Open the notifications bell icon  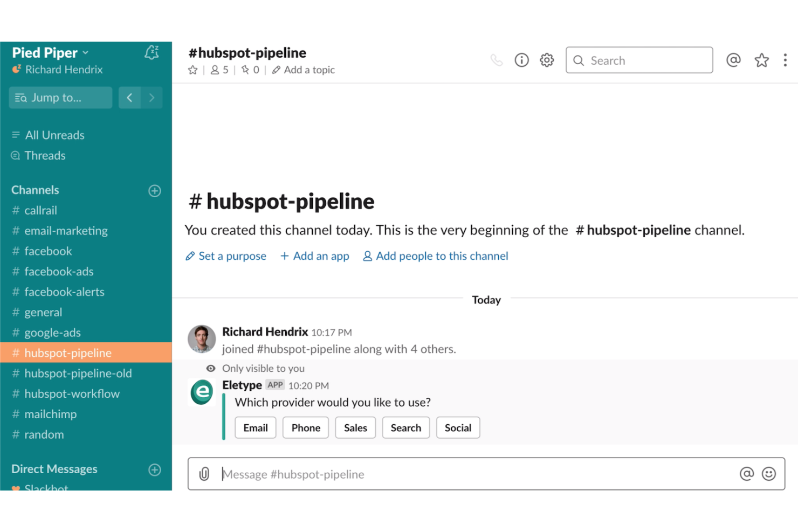(x=152, y=52)
